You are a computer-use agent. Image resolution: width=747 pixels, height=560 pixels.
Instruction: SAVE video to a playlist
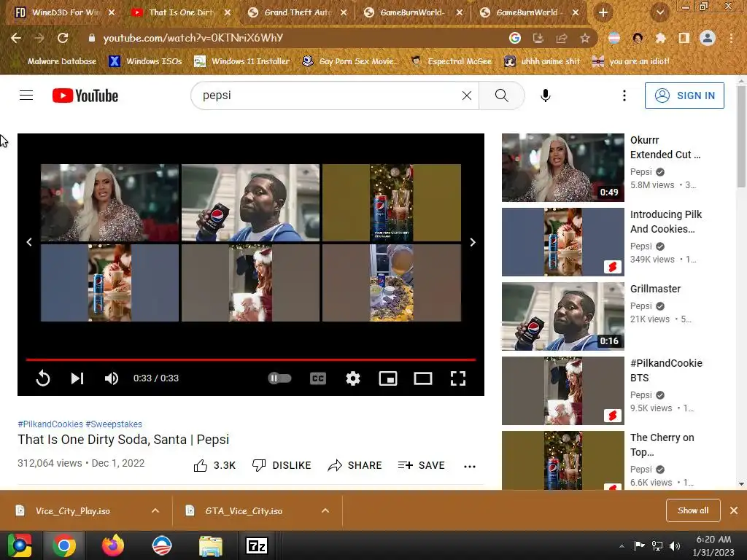tap(422, 465)
